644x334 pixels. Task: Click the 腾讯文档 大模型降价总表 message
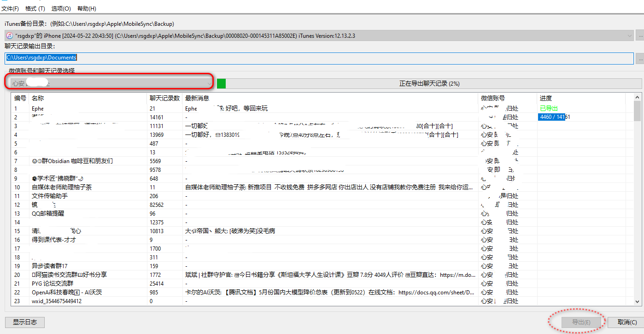coord(330,292)
